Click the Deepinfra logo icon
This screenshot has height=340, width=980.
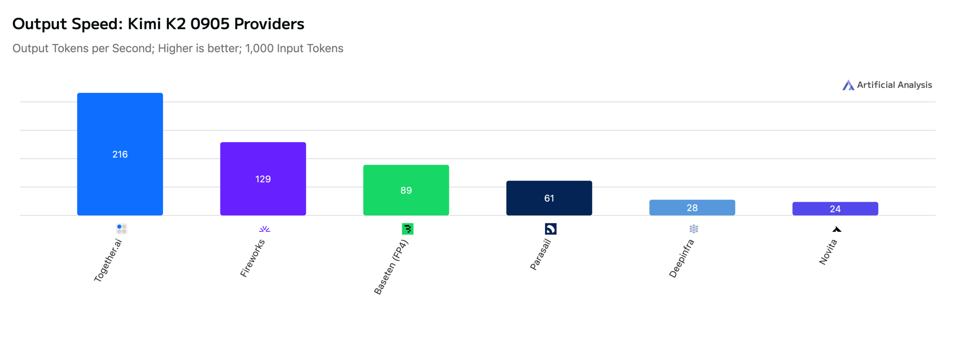(694, 229)
